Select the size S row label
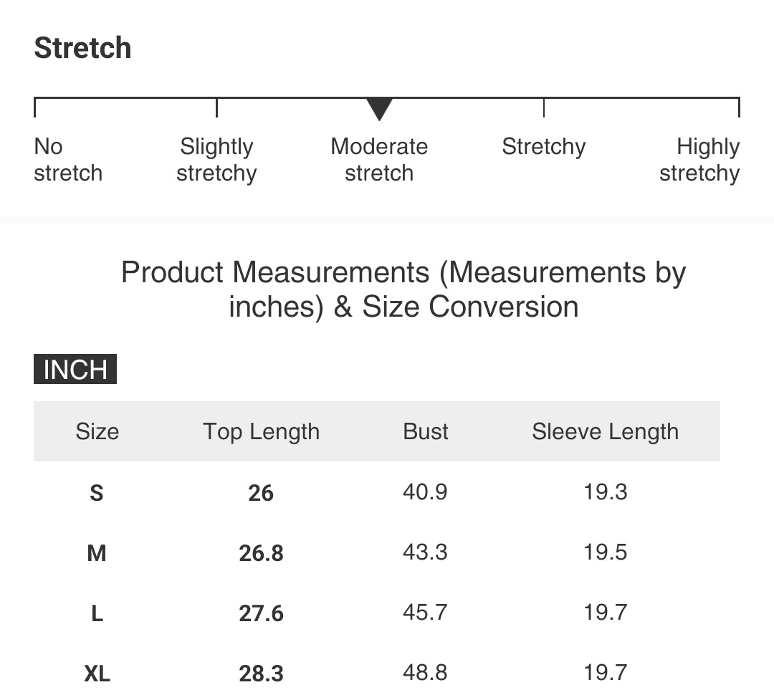This screenshot has width=774, height=700. pos(97,493)
